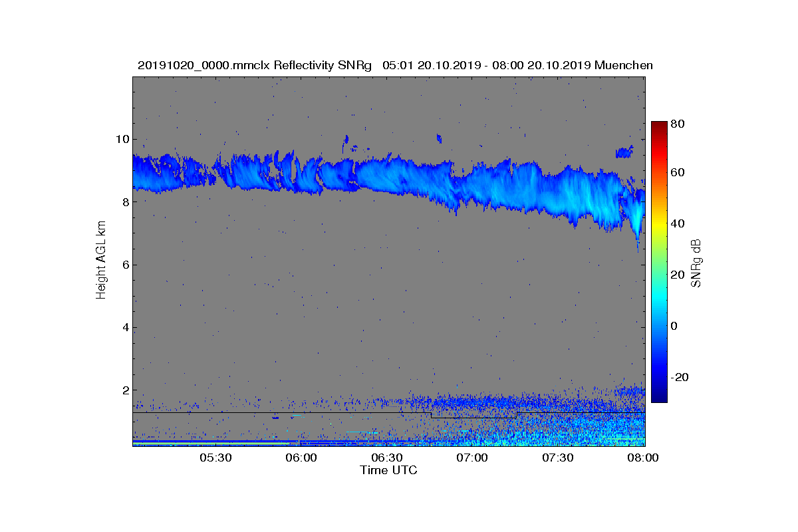The image size is (798, 532).
Task: Click the 07:30 time tick label
Action: [x=559, y=458]
